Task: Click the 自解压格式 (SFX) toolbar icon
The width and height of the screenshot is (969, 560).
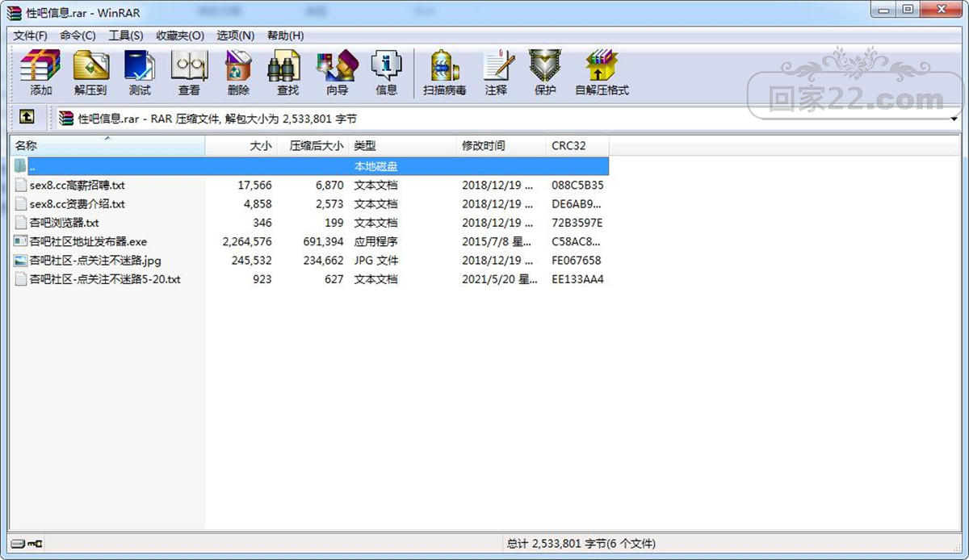Action: [x=602, y=66]
